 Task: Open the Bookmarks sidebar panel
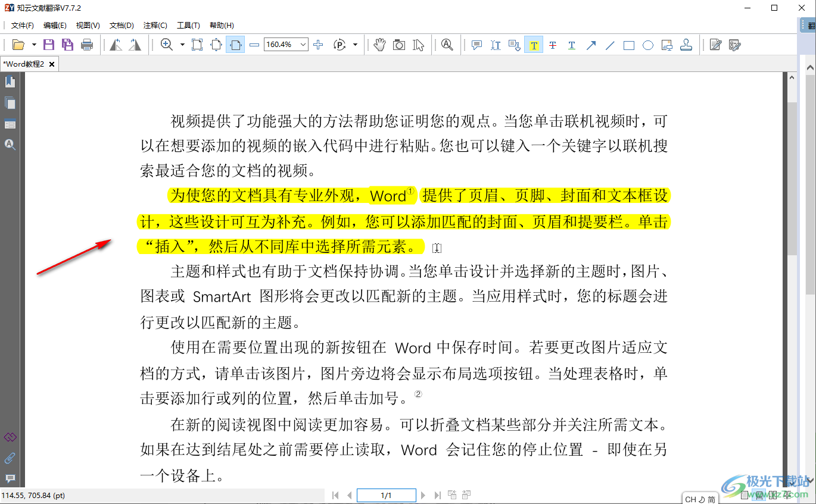click(x=10, y=82)
